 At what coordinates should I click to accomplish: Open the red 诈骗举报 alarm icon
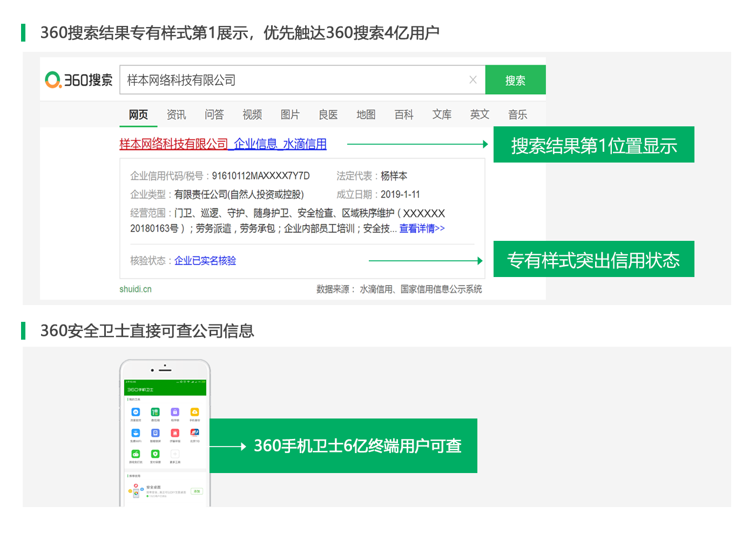(175, 433)
